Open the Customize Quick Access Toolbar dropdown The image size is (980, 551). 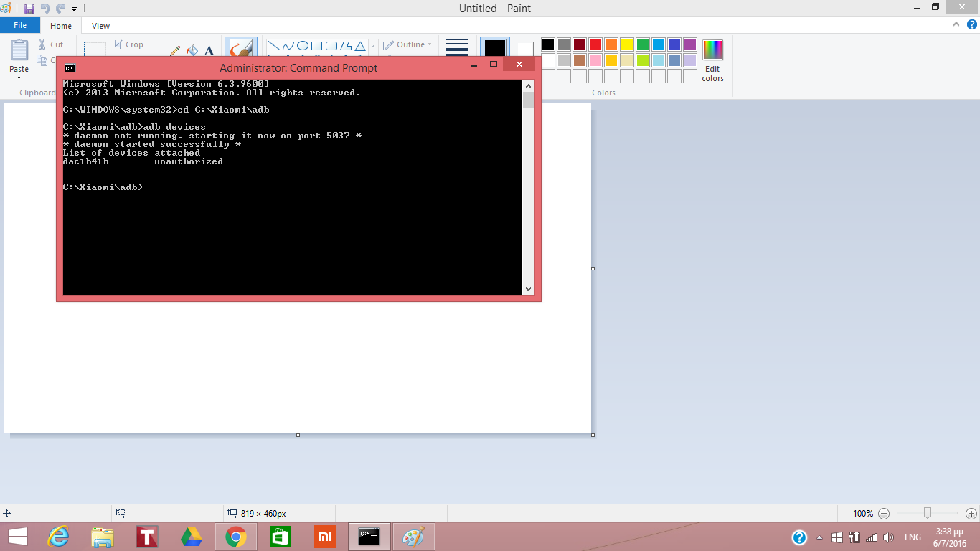point(75,9)
